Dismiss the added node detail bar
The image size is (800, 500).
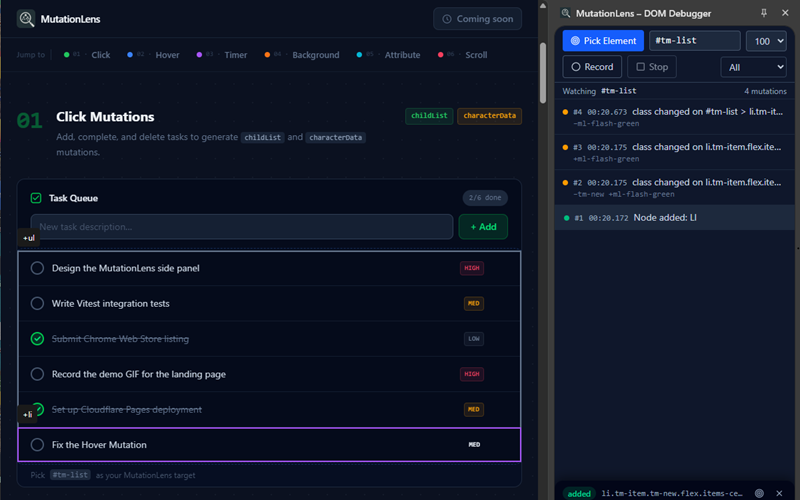779,493
